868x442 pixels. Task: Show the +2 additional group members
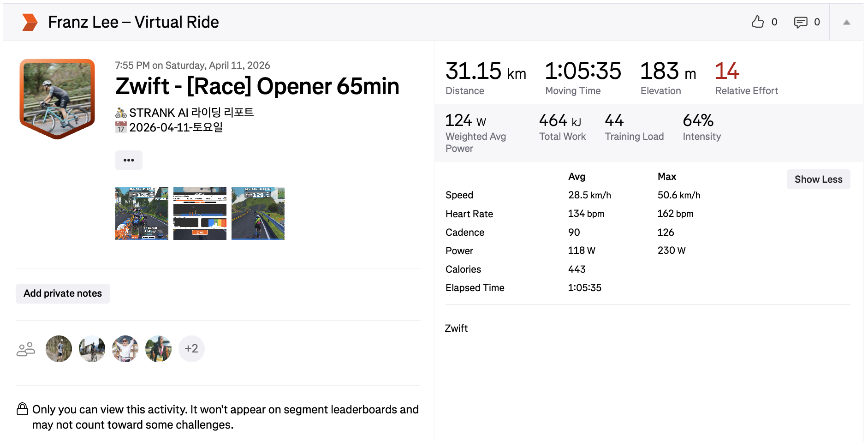pos(191,349)
